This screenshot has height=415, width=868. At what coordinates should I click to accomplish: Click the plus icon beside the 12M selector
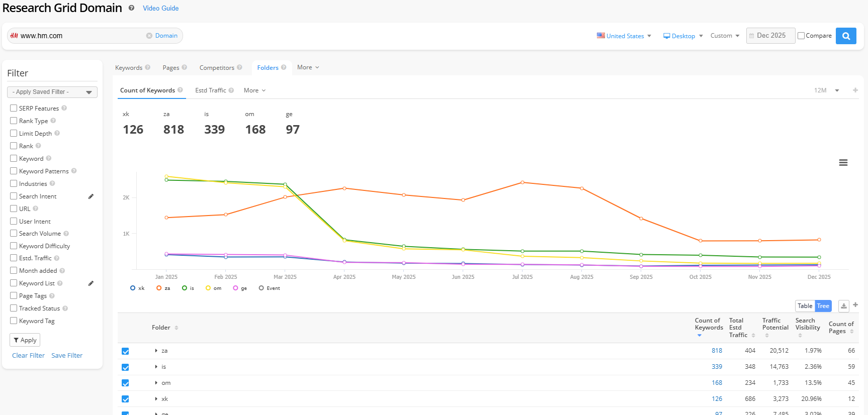click(x=855, y=90)
